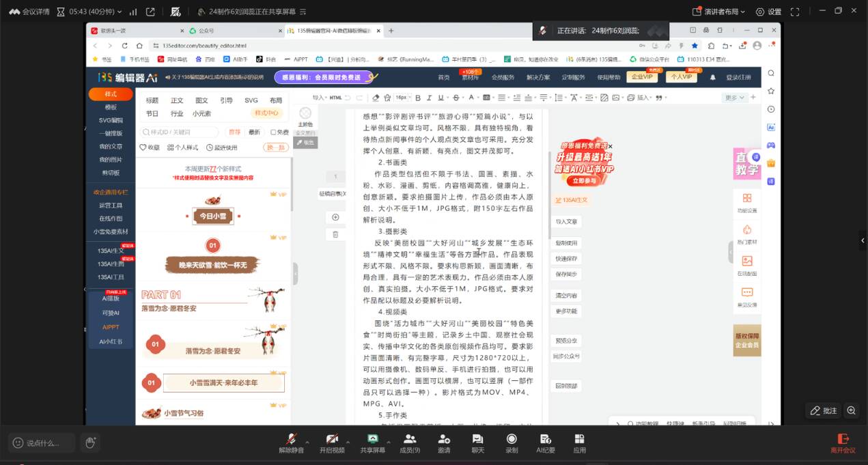Apply italic formatting in editor toolbar
Screen dimensions: 868x465
click(x=428, y=98)
